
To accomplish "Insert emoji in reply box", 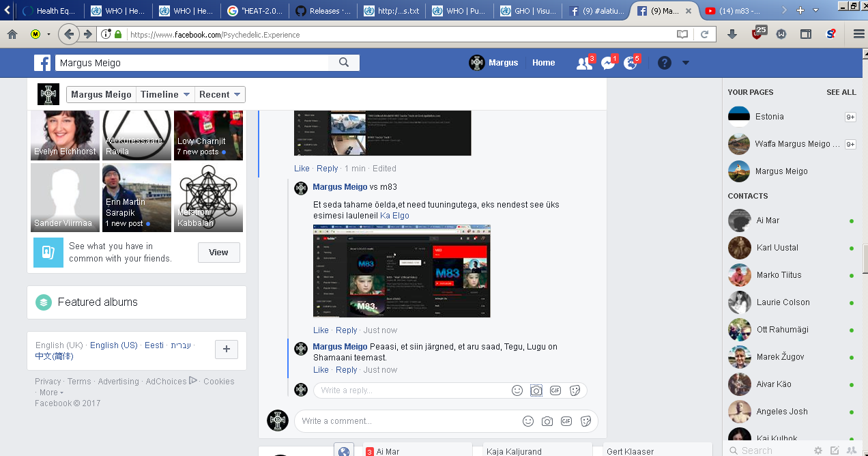I will point(517,390).
